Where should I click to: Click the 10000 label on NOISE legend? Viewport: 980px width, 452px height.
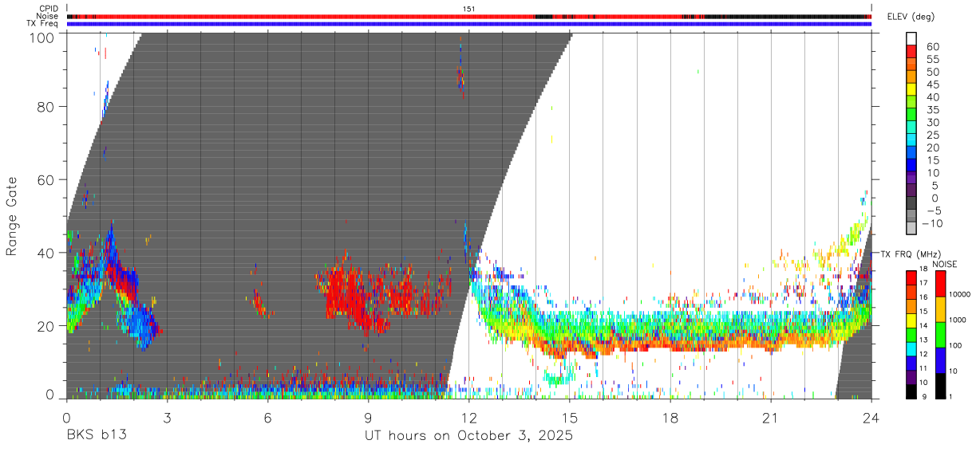961,296
